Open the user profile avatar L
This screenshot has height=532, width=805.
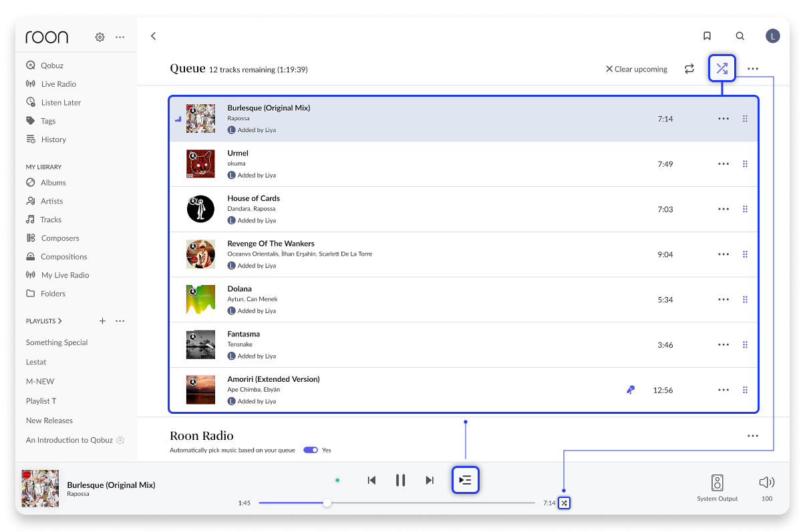773,36
